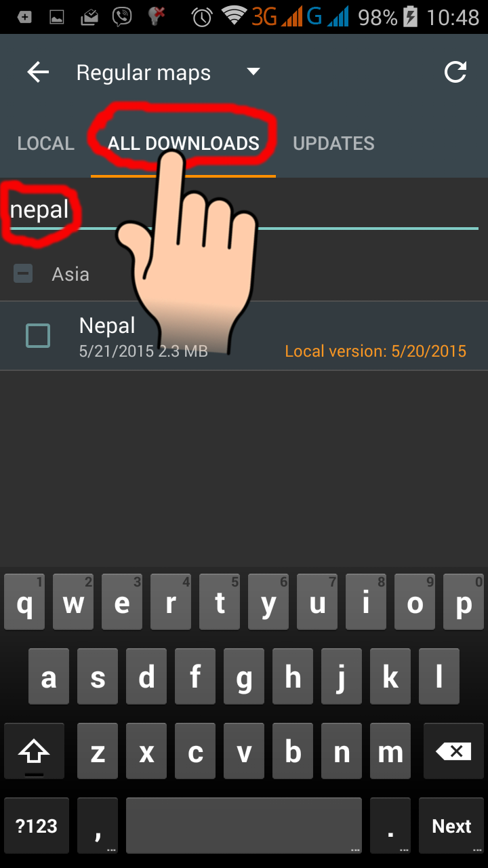
Task: Open the Viber notification icon
Action: point(122,17)
